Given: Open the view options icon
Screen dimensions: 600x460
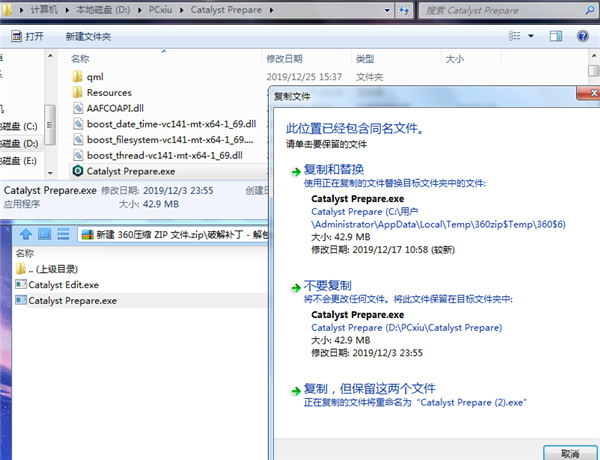Looking at the screenshot, I should (515, 36).
